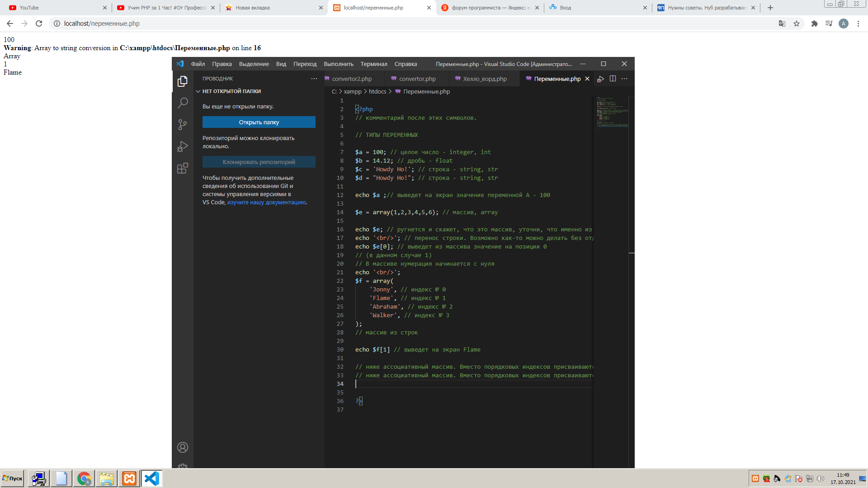Open the Extensions view in VS Code
Screen dimensions: 868x488
pos(183,168)
